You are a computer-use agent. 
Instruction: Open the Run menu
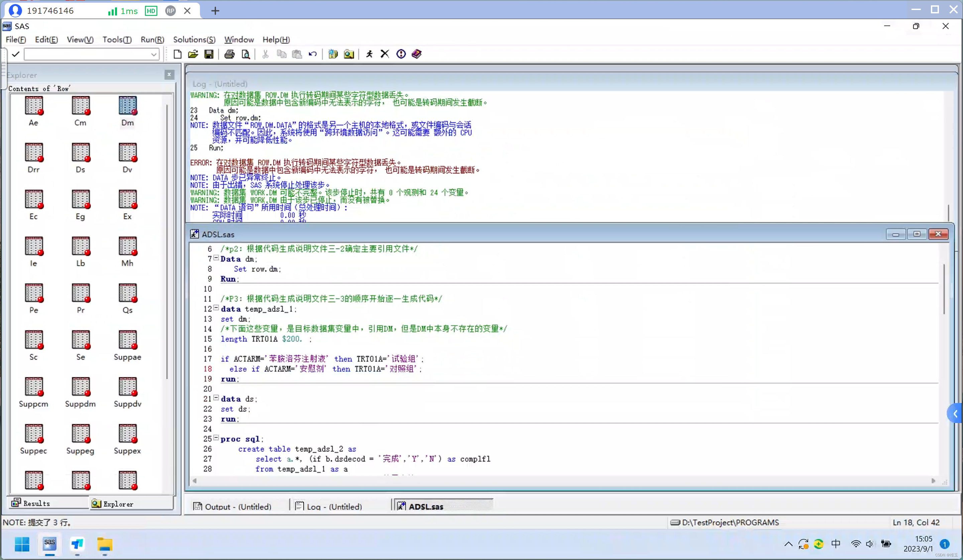click(152, 40)
